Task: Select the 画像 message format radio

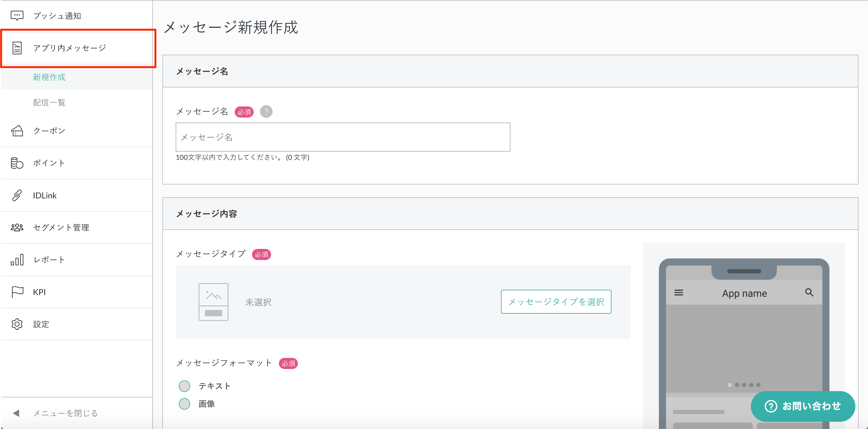Action: point(184,404)
